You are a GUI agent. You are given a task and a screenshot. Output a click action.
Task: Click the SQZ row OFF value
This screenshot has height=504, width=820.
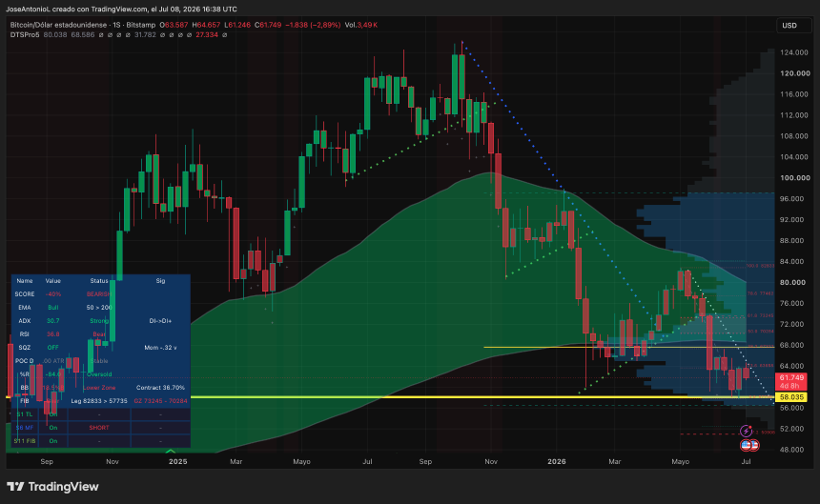[x=52, y=348]
